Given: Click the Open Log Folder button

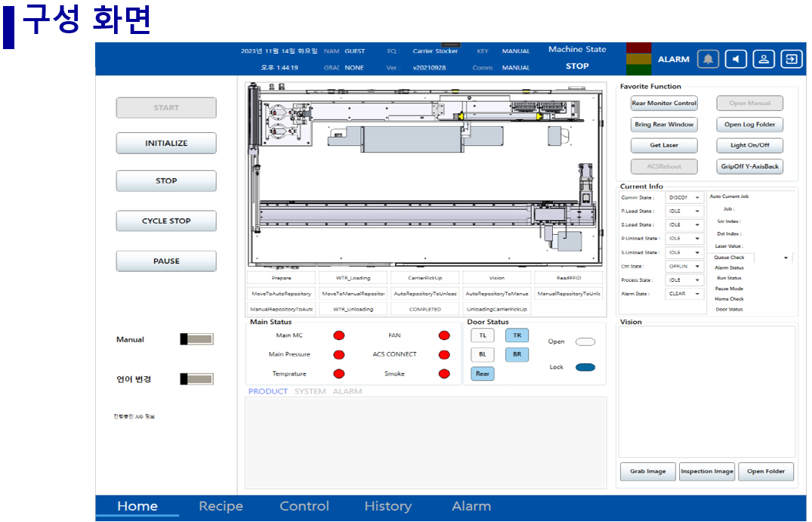Looking at the screenshot, I should pos(749,125).
